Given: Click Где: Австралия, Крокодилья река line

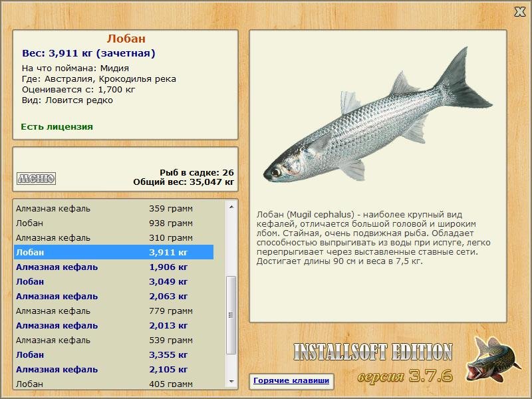Looking at the screenshot, I should tap(98, 79).
